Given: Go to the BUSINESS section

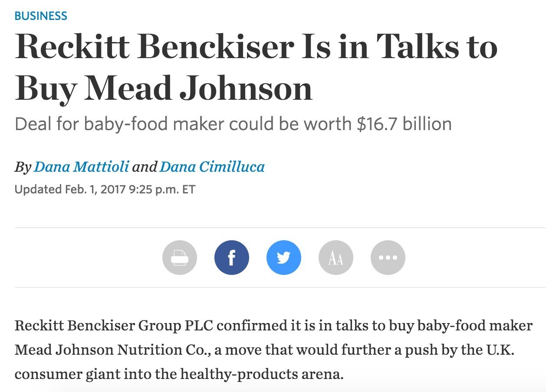Looking at the screenshot, I should [x=41, y=16].
